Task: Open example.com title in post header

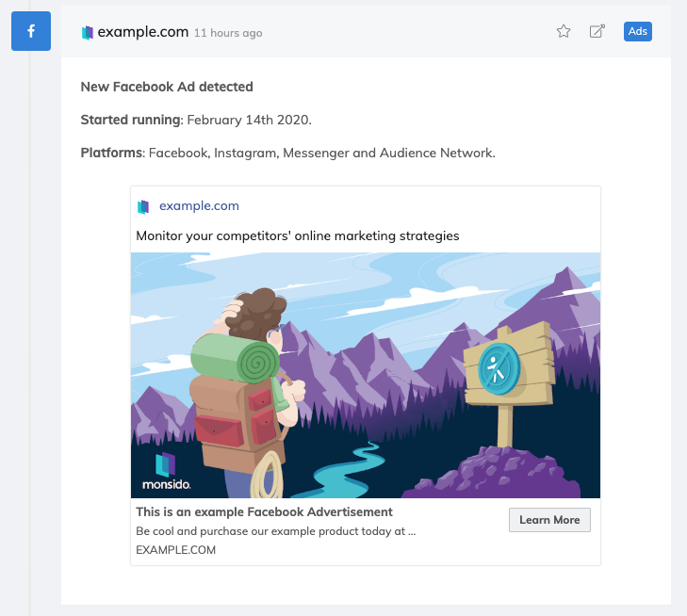Action: (143, 32)
